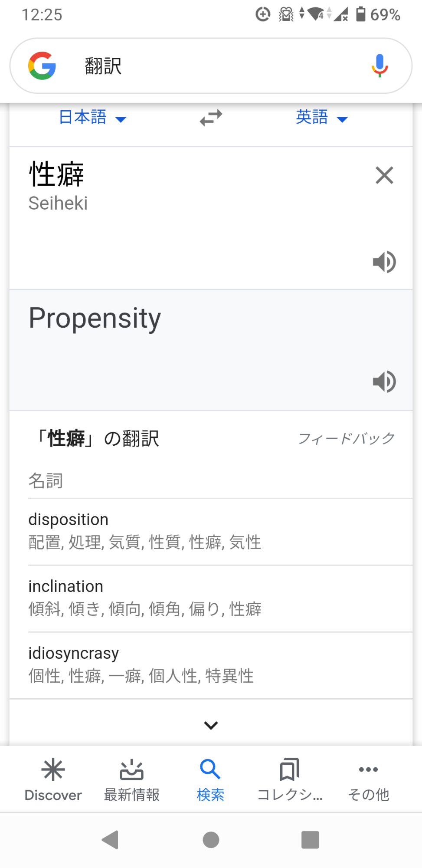Listen to Propensity pronunciation
The image size is (422, 868).
click(384, 381)
